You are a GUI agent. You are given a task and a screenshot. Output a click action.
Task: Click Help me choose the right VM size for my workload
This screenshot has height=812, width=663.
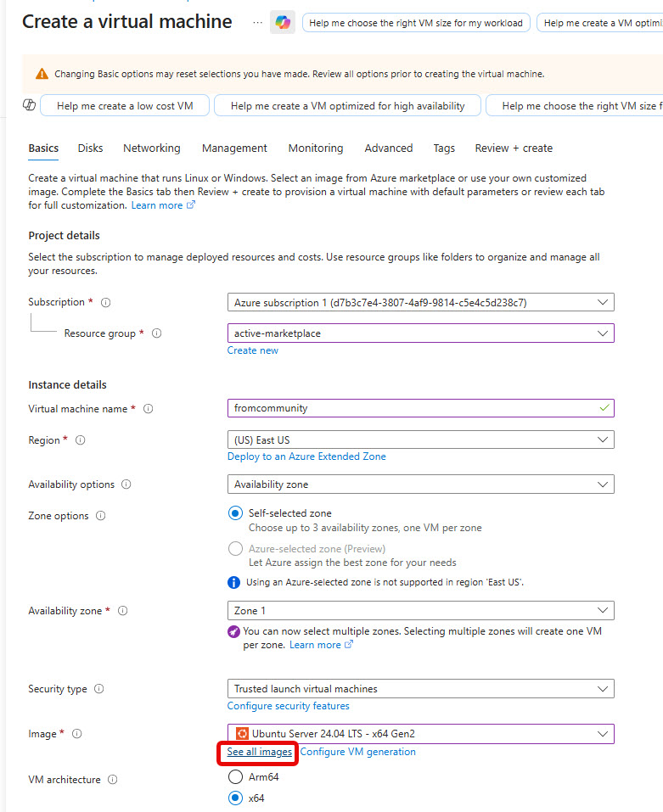pos(416,23)
